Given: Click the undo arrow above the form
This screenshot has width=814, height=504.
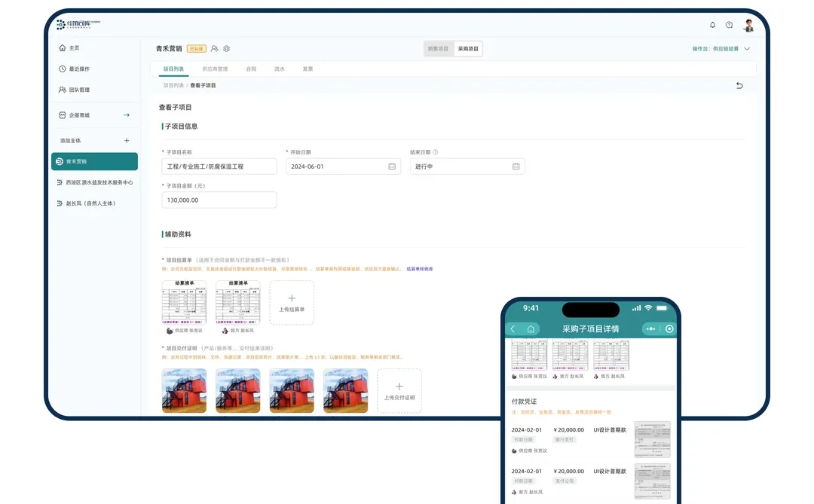Looking at the screenshot, I should [x=739, y=85].
